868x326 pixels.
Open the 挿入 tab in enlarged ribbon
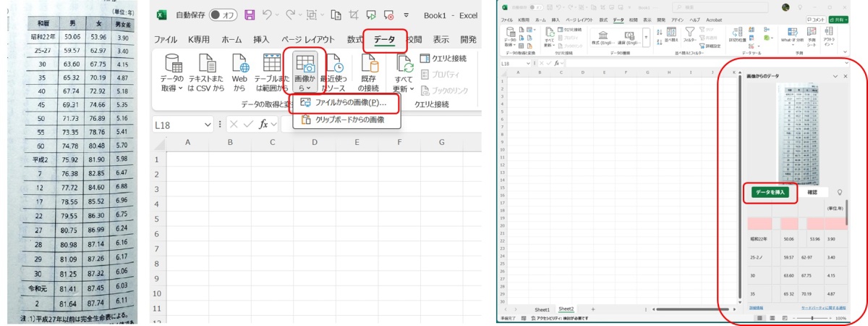pos(261,40)
